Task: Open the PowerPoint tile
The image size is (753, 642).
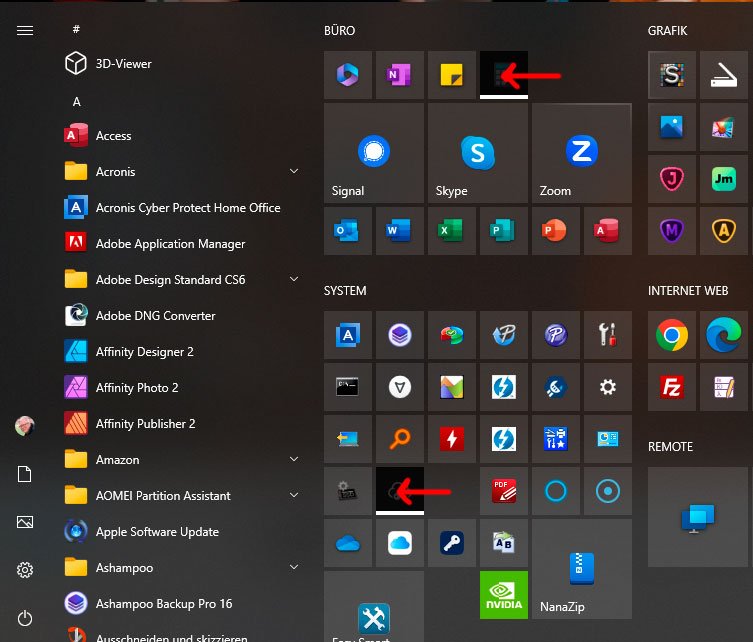Action: tap(556, 231)
